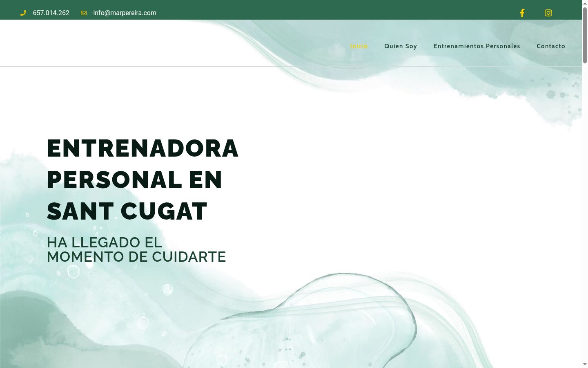
Task: Open the Facebook icon link
Action: coord(522,13)
